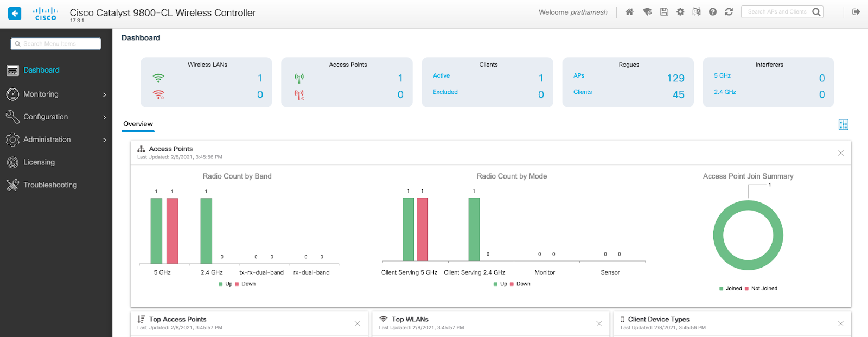This screenshot has height=337, width=868.
Task: Expand the Administration menu
Action: [x=56, y=140]
